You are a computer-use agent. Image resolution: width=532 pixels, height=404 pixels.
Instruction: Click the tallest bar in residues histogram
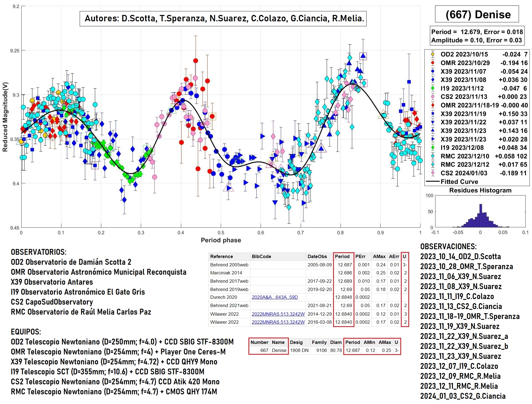tap(481, 216)
